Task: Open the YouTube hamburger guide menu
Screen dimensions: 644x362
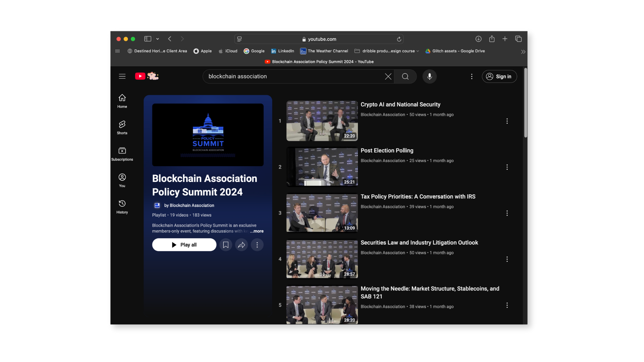Action: pos(122,76)
